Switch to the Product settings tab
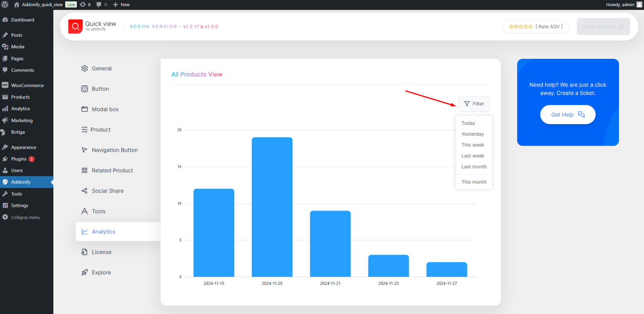The image size is (644, 314). tap(100, 130)
